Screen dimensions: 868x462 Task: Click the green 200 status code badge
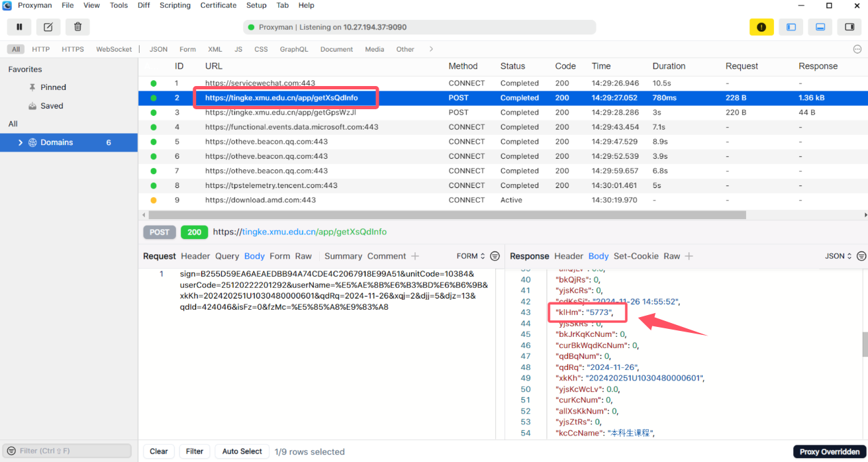click(194, 232)
